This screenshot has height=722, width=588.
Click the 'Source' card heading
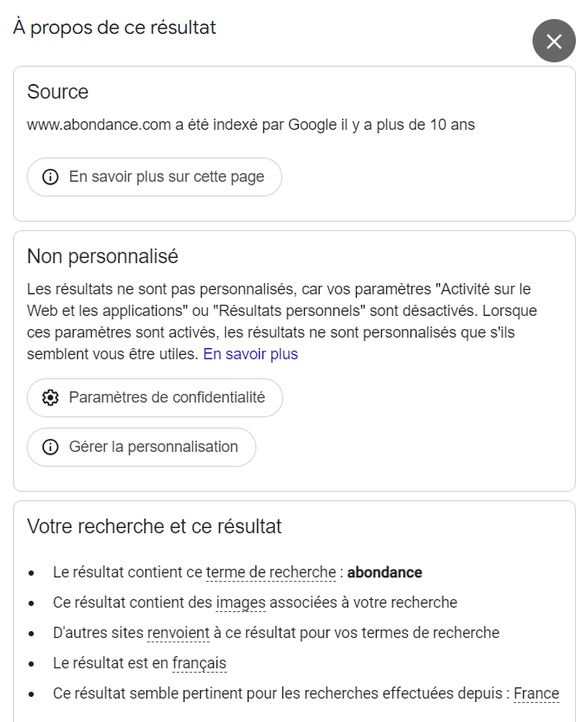tap(58, 92)
